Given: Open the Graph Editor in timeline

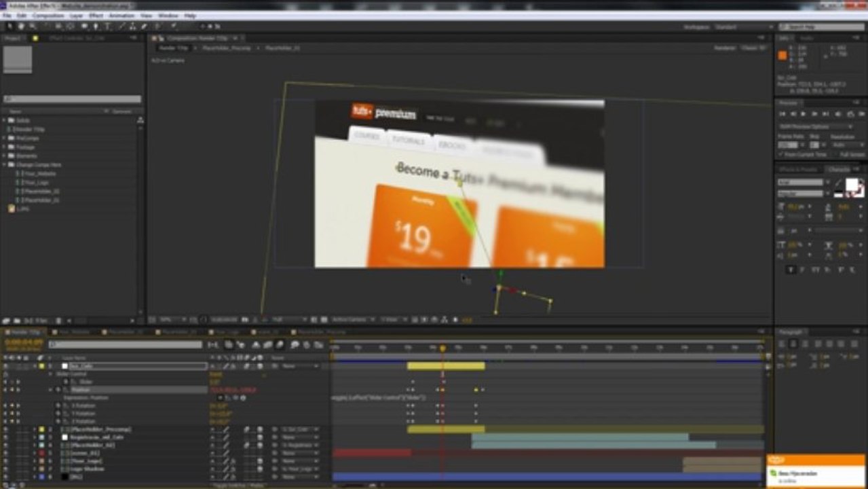Looking at the screenshot, I should tap(318, 345).
